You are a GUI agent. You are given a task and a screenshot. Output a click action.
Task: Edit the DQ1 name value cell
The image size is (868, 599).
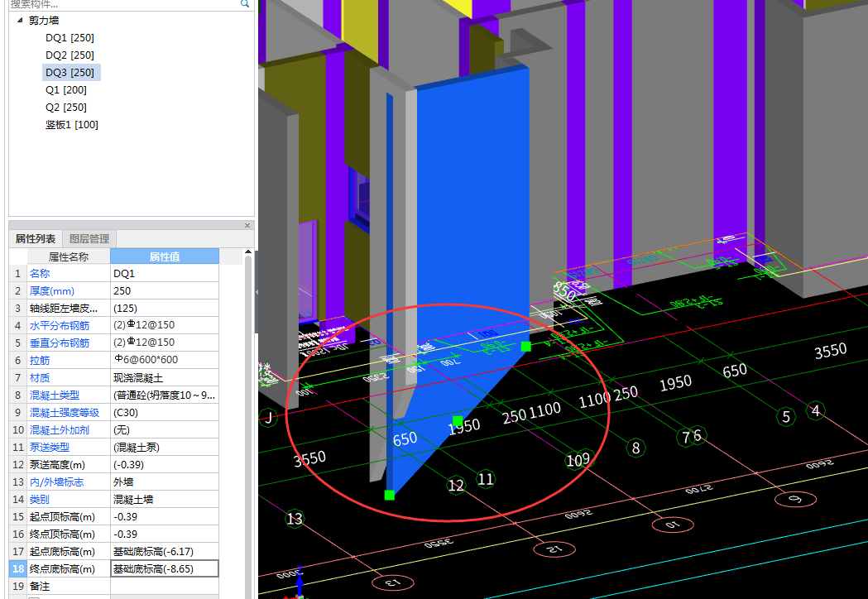[165, 274]
